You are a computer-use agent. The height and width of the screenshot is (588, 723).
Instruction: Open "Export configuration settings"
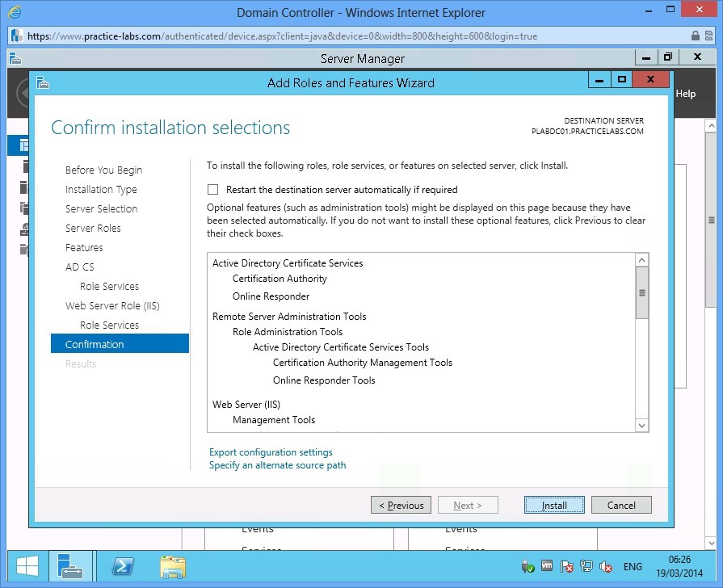pyautogui.click(x=271, y=451)
